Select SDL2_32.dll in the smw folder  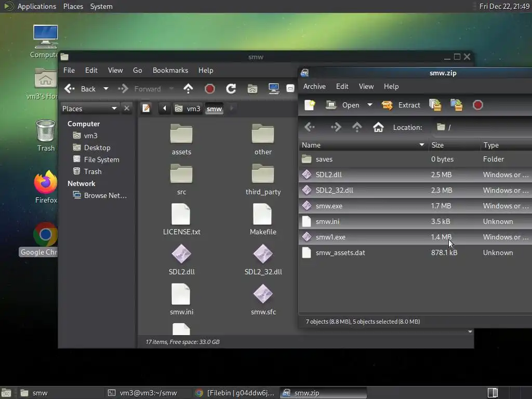(x=263, y=260)
